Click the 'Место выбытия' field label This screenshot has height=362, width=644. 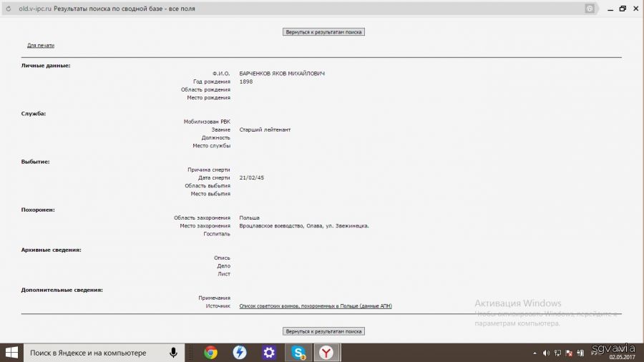210,194
